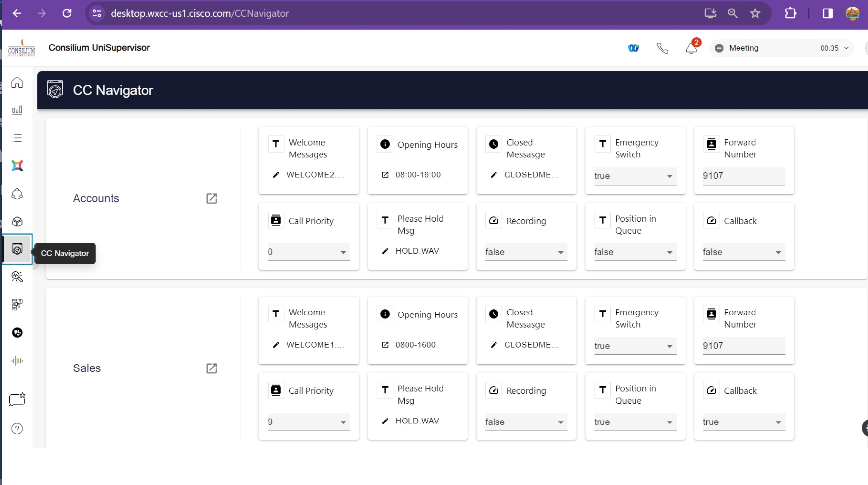Open the phone dialpad icon in header
Screen dimensions: 868x485
[x=663, y=48]
